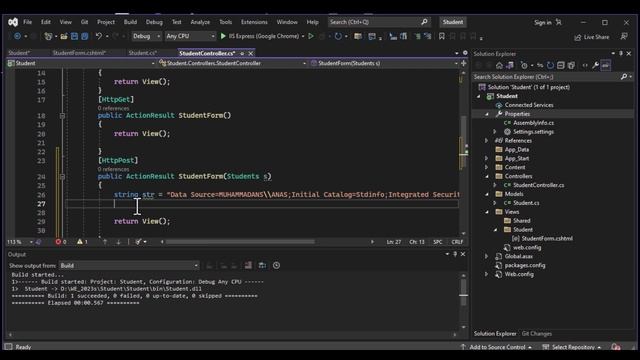Open the StudentForm(Students s) member dropdown
The height and width of the screenshot is (360, 640).
point(384,63)
